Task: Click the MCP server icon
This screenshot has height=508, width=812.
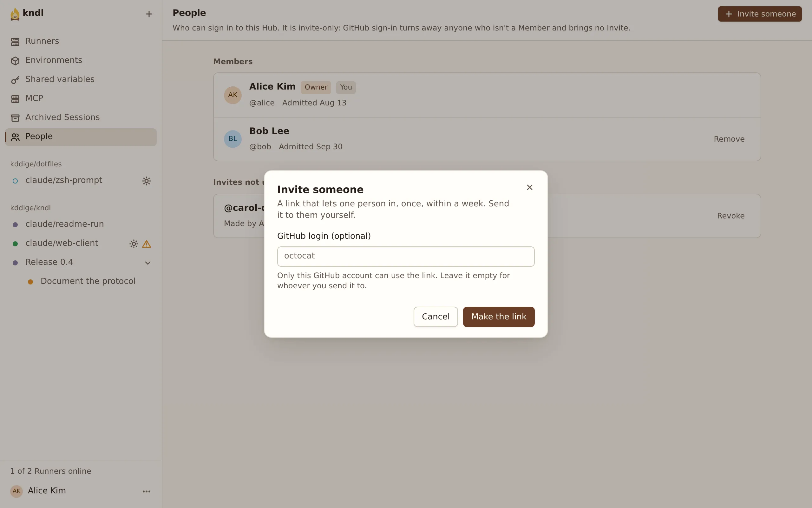Action: pyautogui.click(x=15, y=99)
